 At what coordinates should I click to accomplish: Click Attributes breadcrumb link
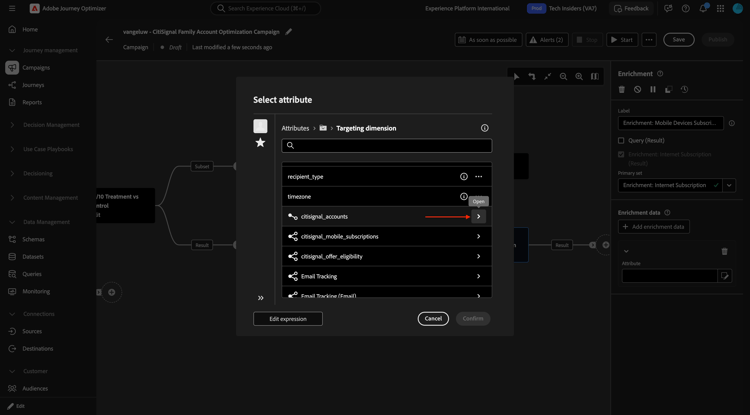pyautogui.click(x=295, y=128)
